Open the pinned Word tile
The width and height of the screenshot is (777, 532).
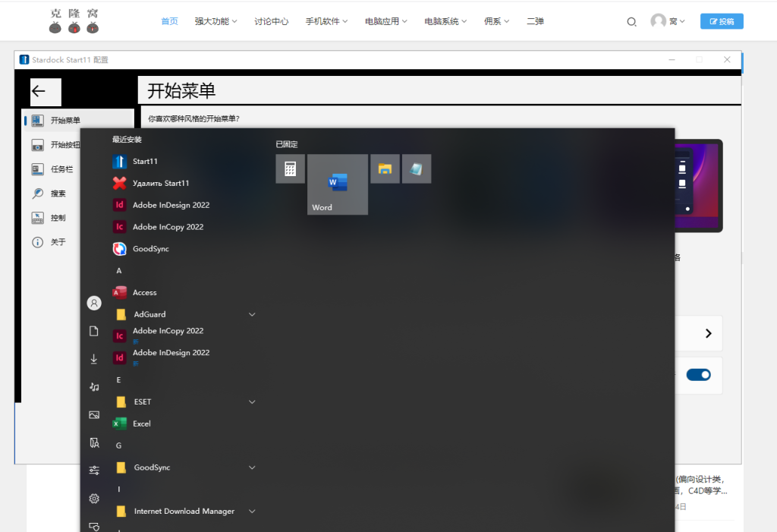[x=338, y=184]
